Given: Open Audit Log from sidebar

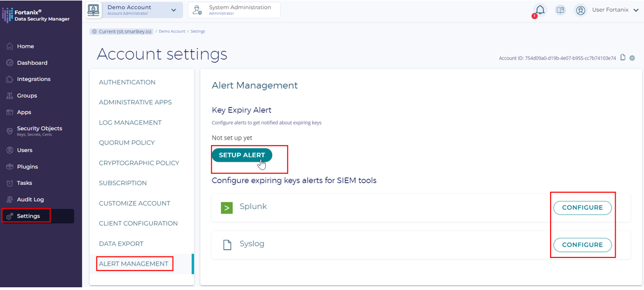Looking at the screenshot, I should tap(30, 199).
